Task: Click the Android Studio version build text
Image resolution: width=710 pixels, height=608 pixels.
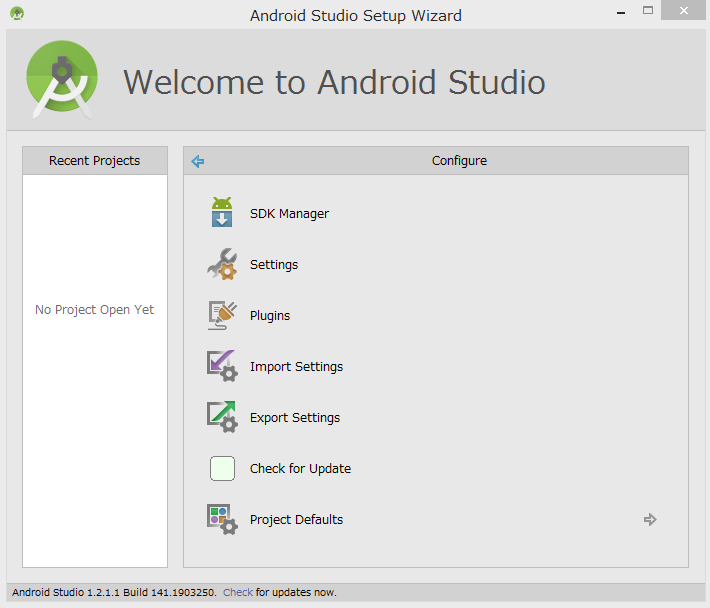Action: pyautogui.click(x=114, y=592)
